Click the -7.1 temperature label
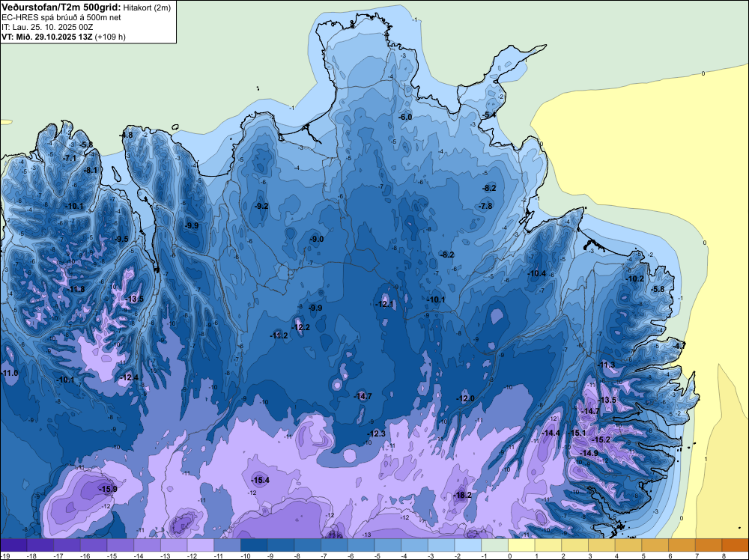Image resolution: width=749 pixels, height=560 pixels. tap(70, 158)
